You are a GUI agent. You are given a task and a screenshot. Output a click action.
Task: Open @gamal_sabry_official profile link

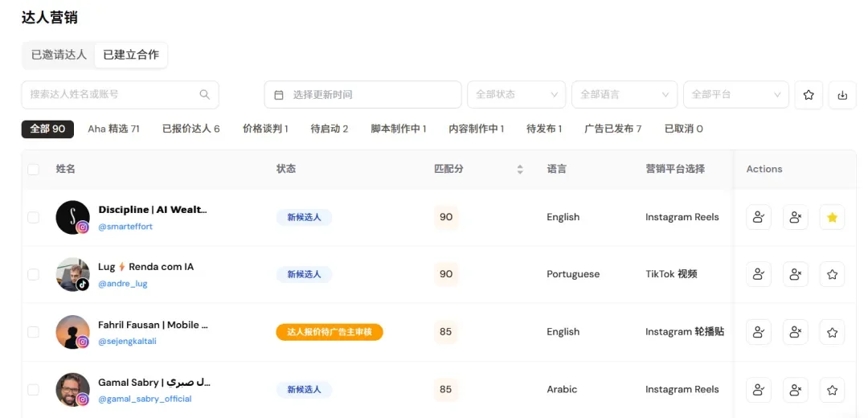145,399
